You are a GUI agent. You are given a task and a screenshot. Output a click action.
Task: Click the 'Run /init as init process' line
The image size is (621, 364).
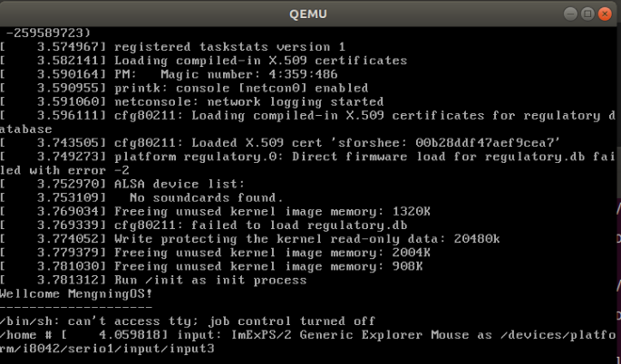coord(210,281)
